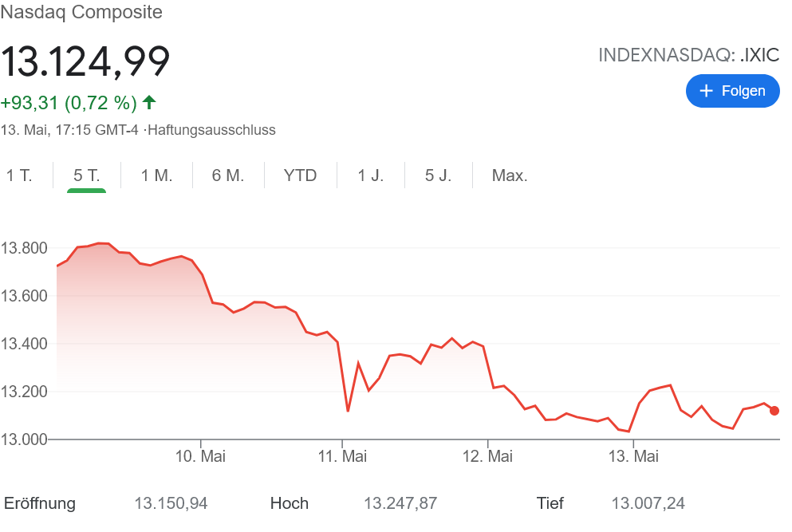The image size is (792, 532).
Task: Click the 12. Mai date axis label
Action: point(488,456)
